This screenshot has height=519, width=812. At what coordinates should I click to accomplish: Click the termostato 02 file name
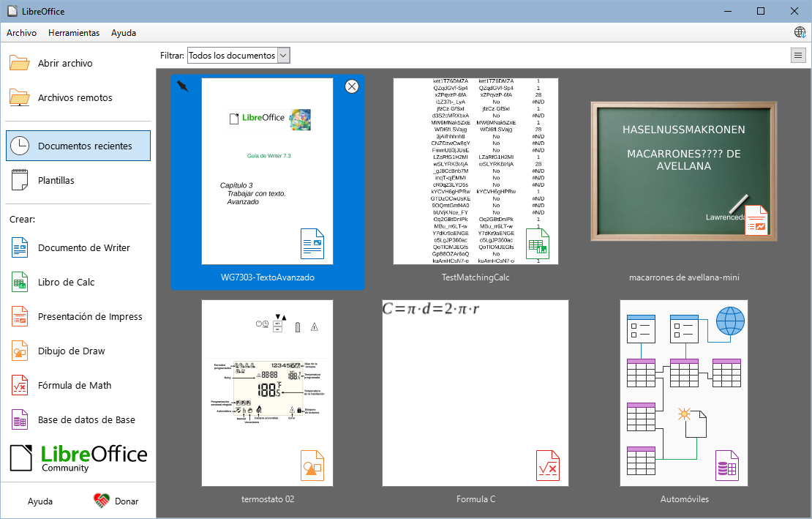pyautogui.click(x=268, y=499)
